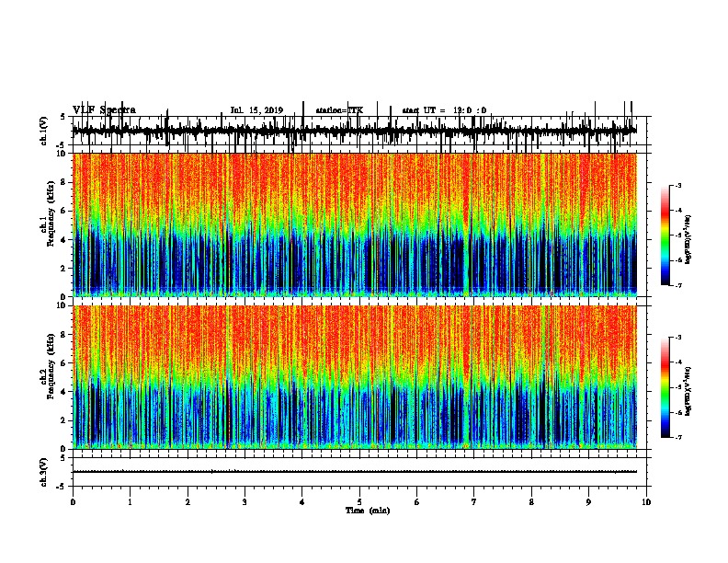Click the time axis tick label 0
This screenshot has width=728, height=563.
tap(73, 502)
